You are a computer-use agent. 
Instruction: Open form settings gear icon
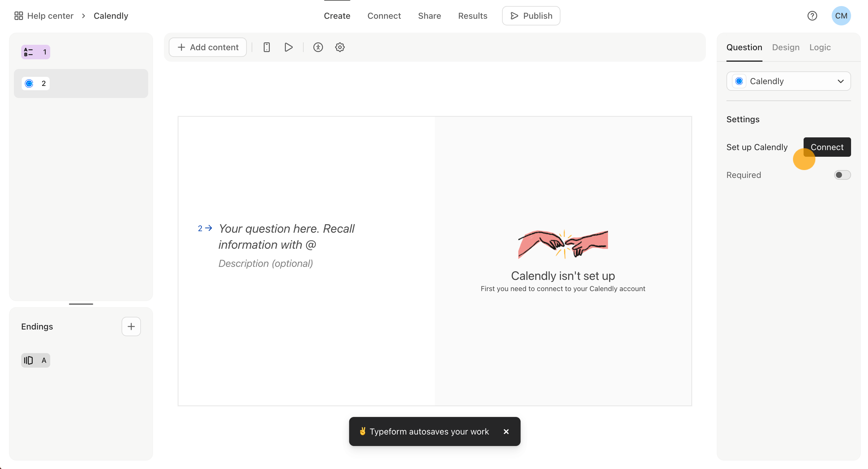tap(340, 47)
